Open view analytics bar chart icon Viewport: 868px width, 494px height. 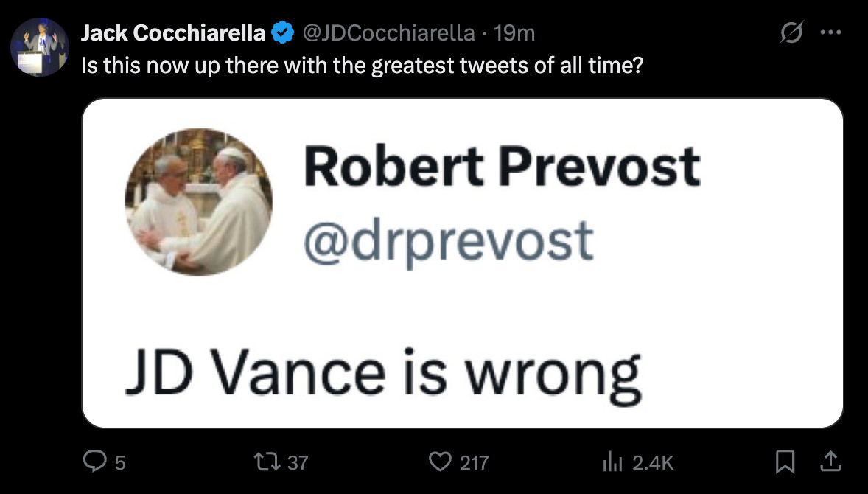pos(613,462)
